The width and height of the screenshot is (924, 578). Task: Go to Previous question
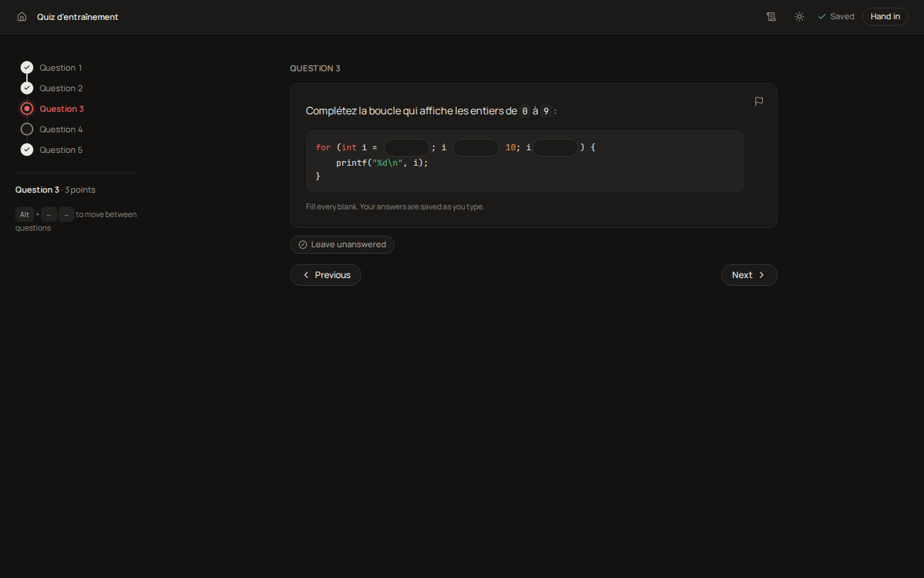(x=325, y=275)
